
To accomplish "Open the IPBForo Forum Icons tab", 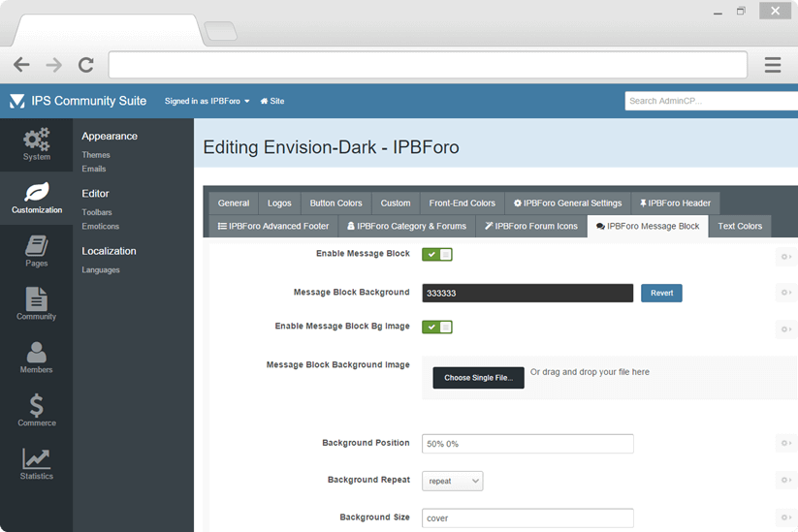I will tap(531, 226).
